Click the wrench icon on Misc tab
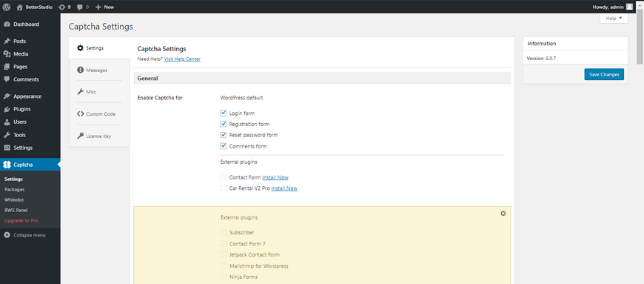Screen dimensions: 644x284 point(80,92)
